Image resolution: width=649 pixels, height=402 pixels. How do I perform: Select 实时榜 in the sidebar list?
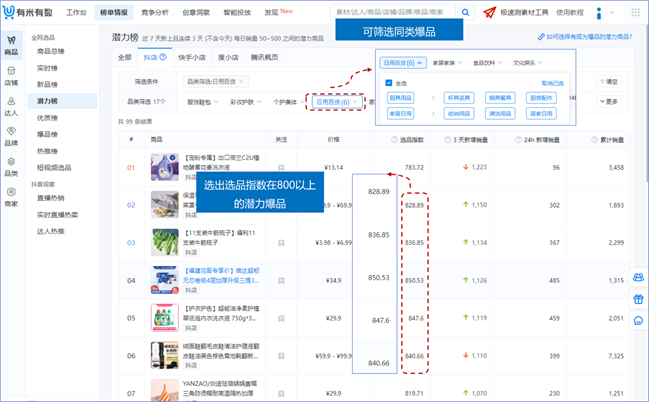[x=48, y=68]
